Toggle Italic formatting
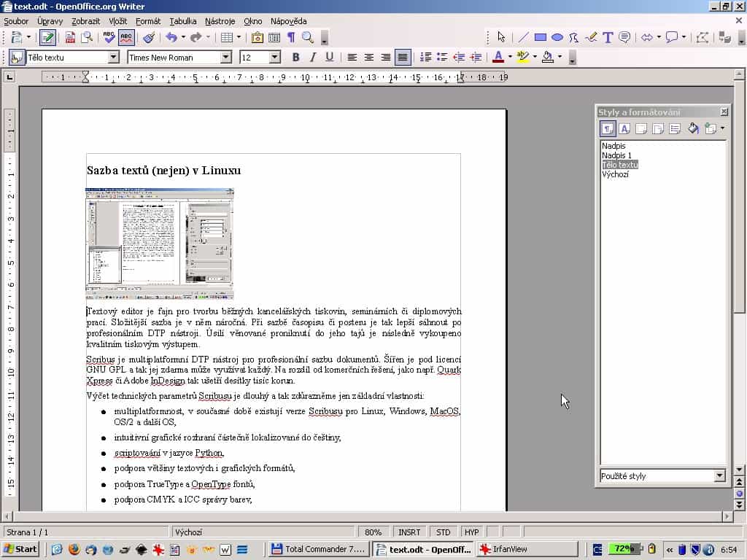Image resolution: width=747 pixels, height=560 pixels. [x=312, y=58]
